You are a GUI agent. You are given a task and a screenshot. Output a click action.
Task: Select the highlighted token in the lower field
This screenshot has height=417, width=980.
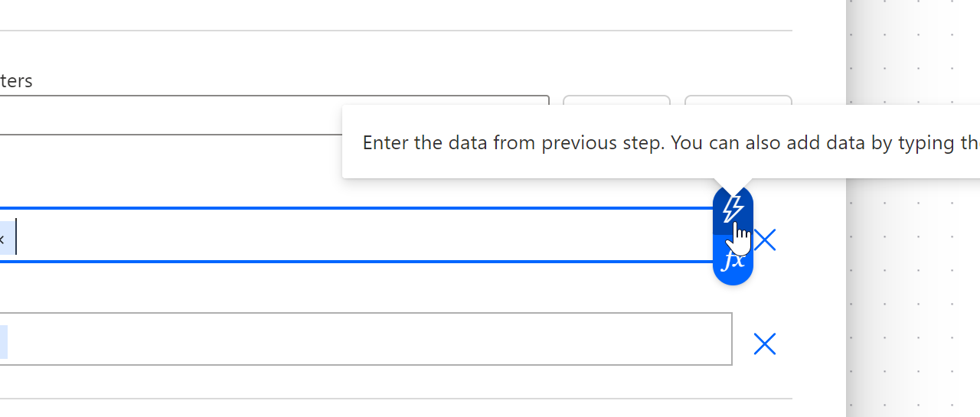click(3, 342)
